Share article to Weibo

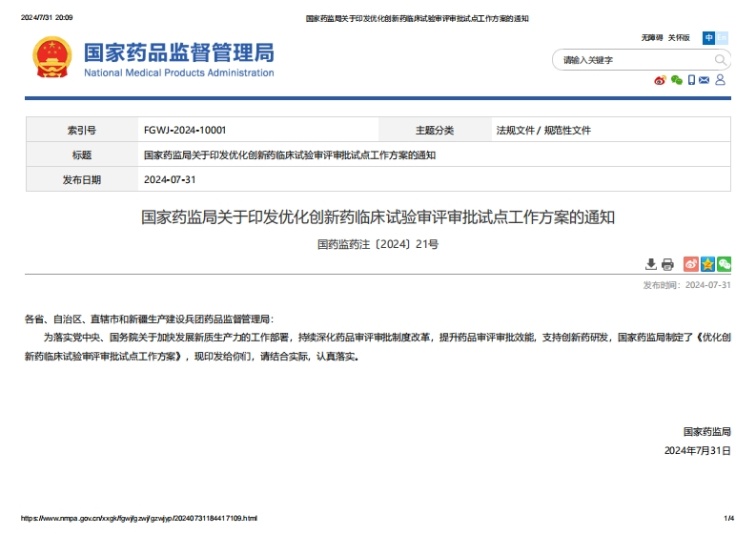pos(691,264)
